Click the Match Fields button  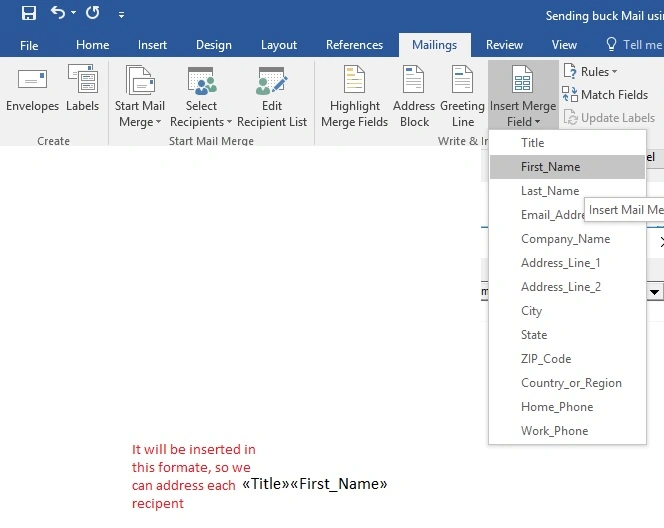point(606,94)
